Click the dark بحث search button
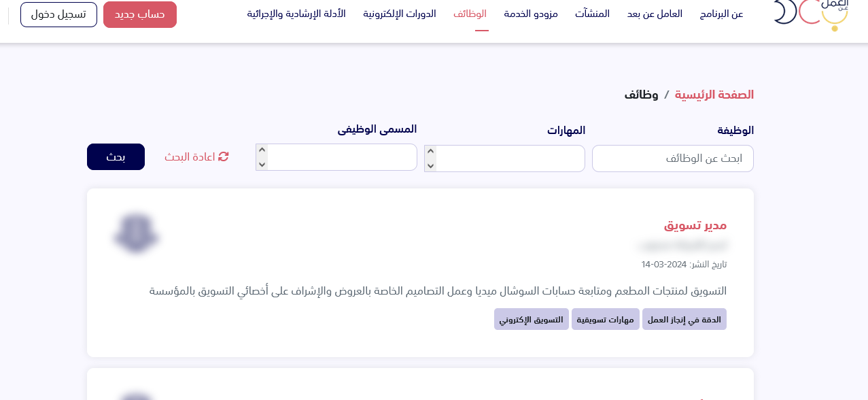Viewport: 868px width, 400px height. (x=116, y=157)
